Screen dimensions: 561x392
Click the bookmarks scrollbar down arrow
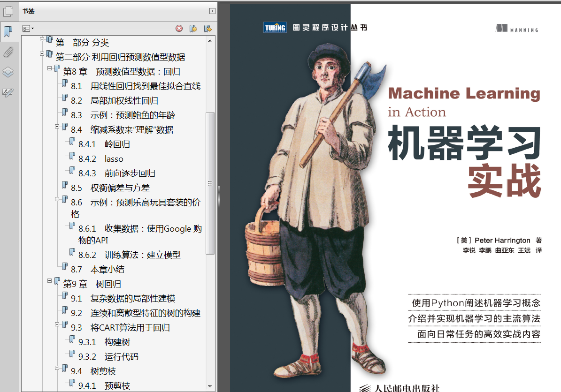[210, 386]
